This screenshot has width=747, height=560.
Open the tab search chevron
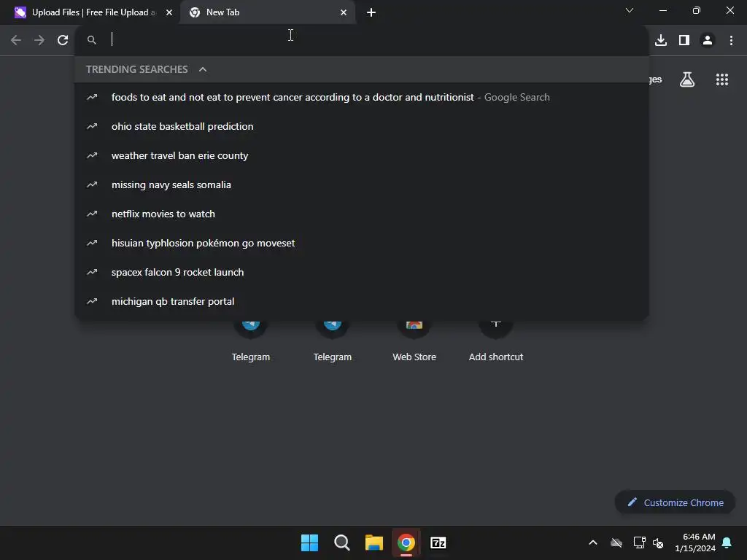(630, 10)
